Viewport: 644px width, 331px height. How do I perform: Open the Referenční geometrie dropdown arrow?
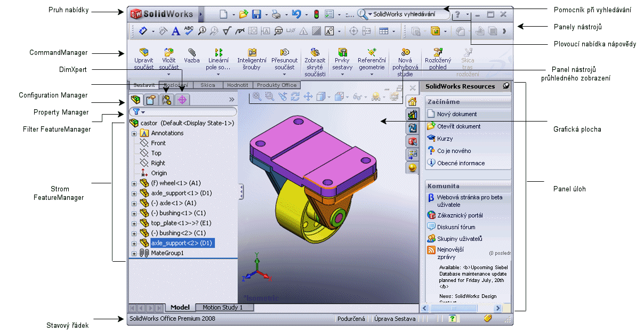click(x=372, y=75)
